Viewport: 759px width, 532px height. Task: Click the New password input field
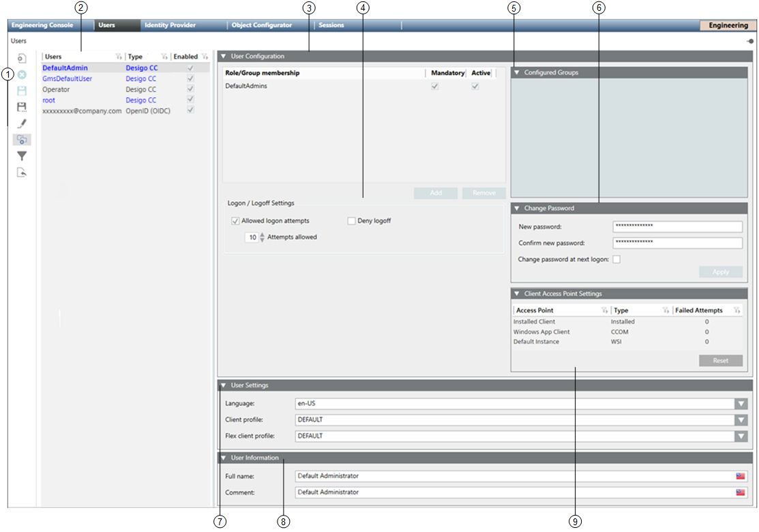click(676, 227)
